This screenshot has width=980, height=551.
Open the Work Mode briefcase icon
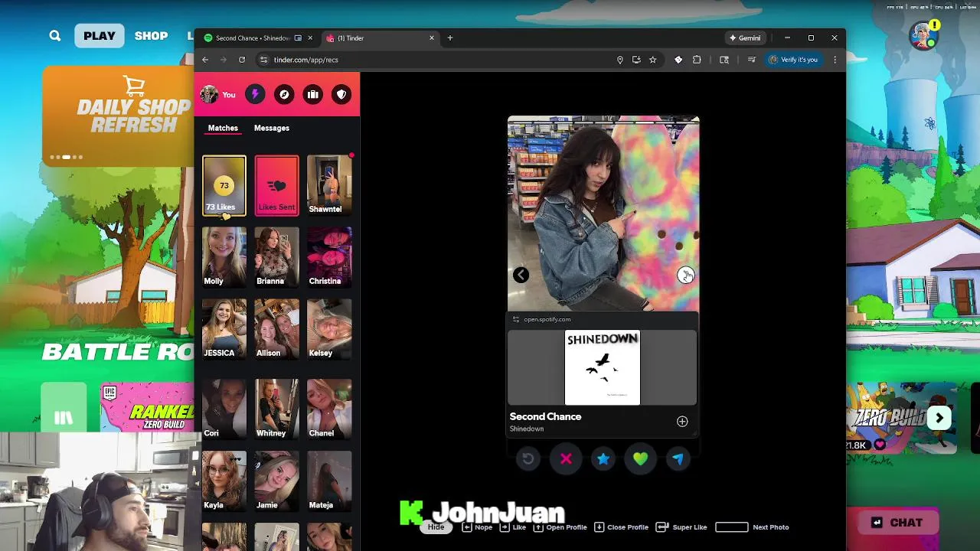coord(312,94)
